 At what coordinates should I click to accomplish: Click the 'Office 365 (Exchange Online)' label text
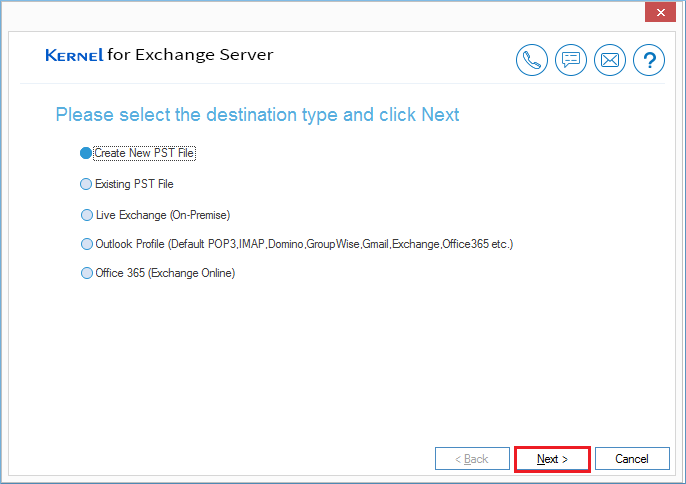(165, 273)
